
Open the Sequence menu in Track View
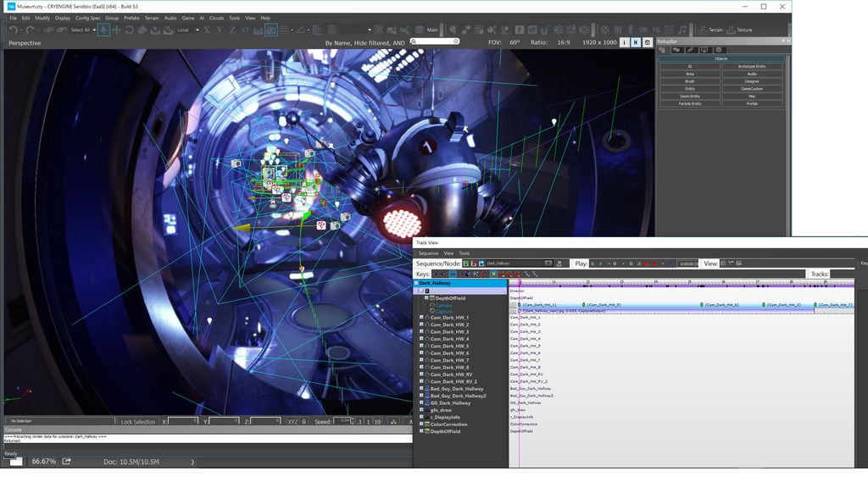pos(428,252)
